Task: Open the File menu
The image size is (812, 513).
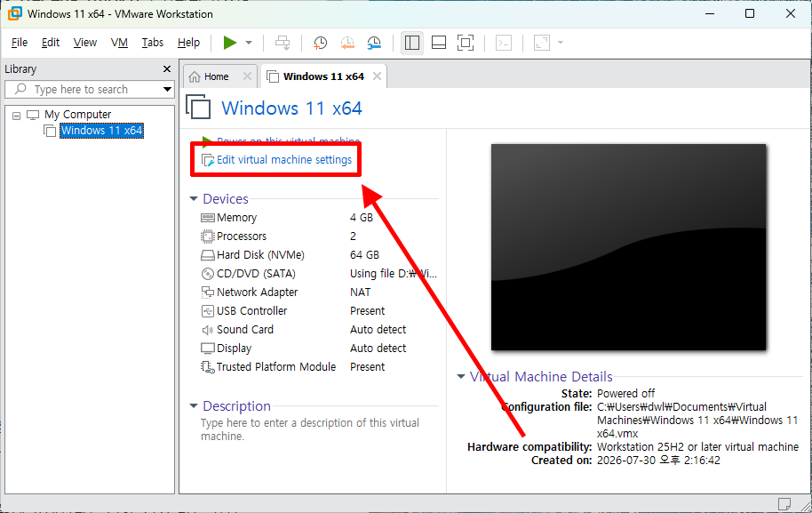Action: point(20,43)
